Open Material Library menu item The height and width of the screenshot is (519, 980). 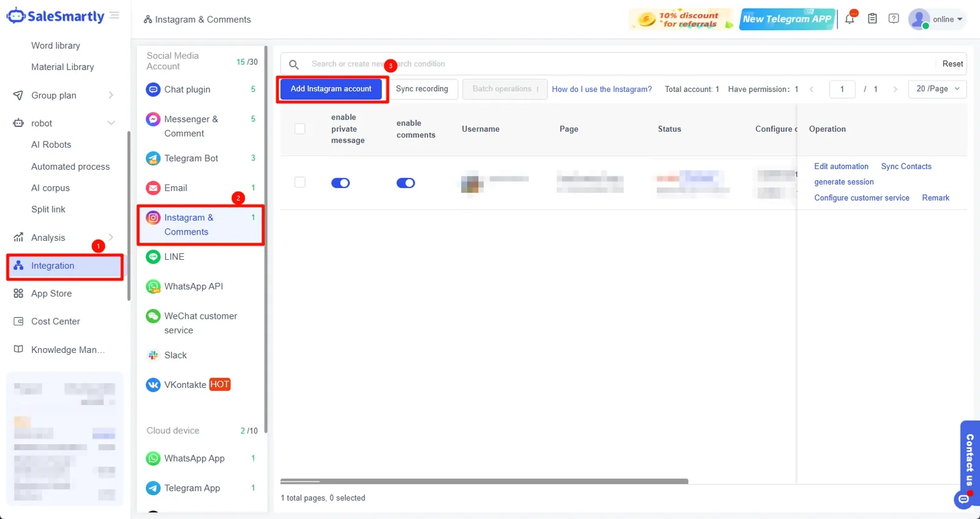click(x=62, y=67)
